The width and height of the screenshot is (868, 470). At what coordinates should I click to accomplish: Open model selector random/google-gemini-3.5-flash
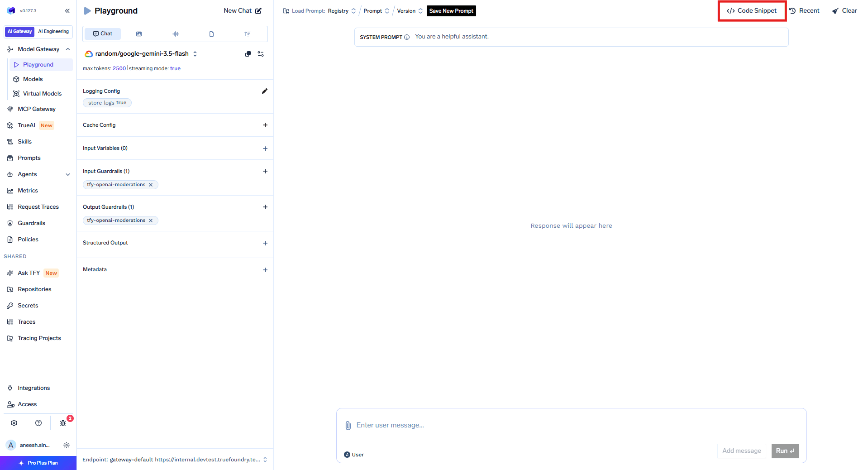pos(141,54)
